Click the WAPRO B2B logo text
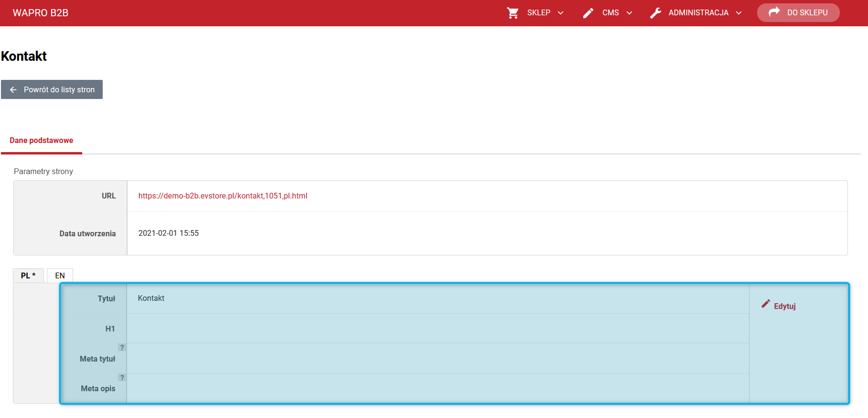This screenshot has width=868, height=418. click(x=41, y=13)
